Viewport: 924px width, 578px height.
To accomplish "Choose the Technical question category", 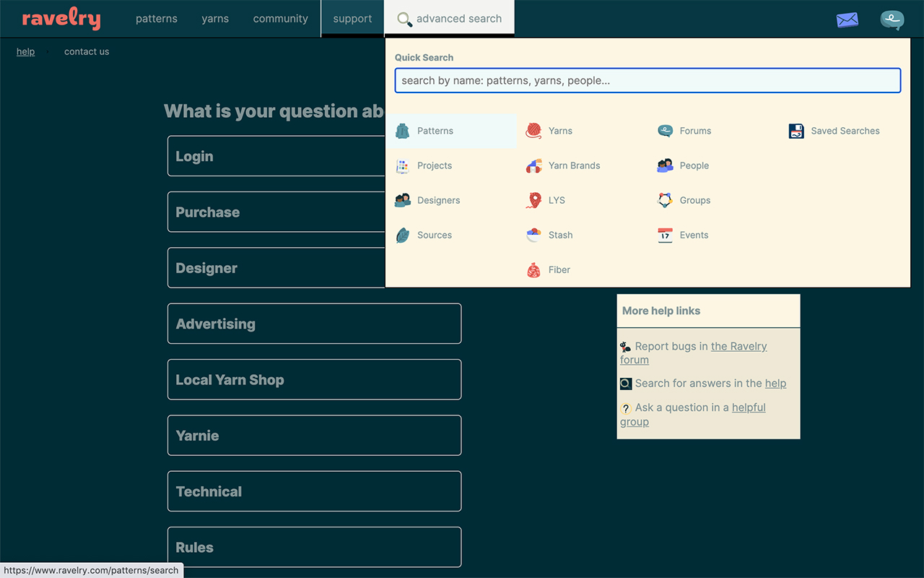I will point(314,491).
